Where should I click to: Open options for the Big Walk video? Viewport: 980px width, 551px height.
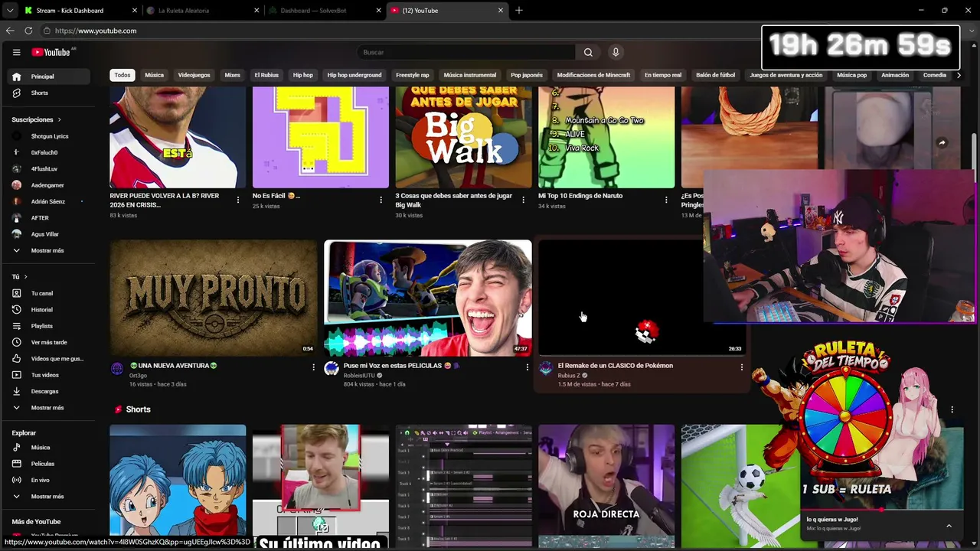tap(524, 200)
